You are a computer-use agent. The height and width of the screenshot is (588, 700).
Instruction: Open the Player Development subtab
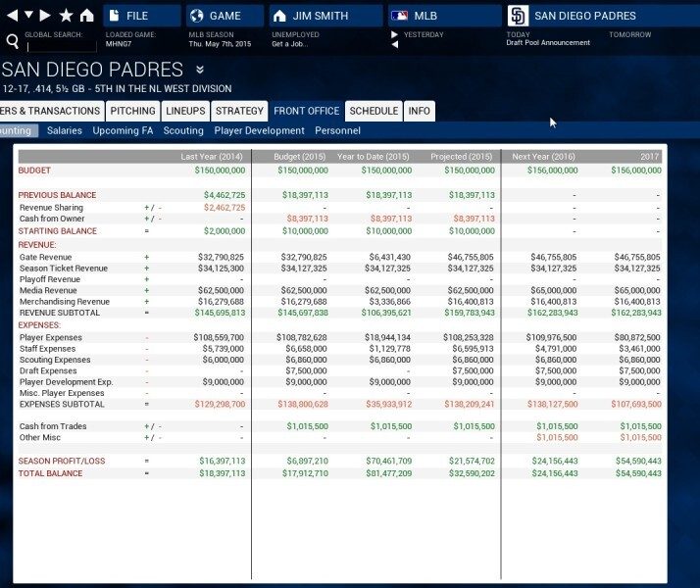[259, 130]
